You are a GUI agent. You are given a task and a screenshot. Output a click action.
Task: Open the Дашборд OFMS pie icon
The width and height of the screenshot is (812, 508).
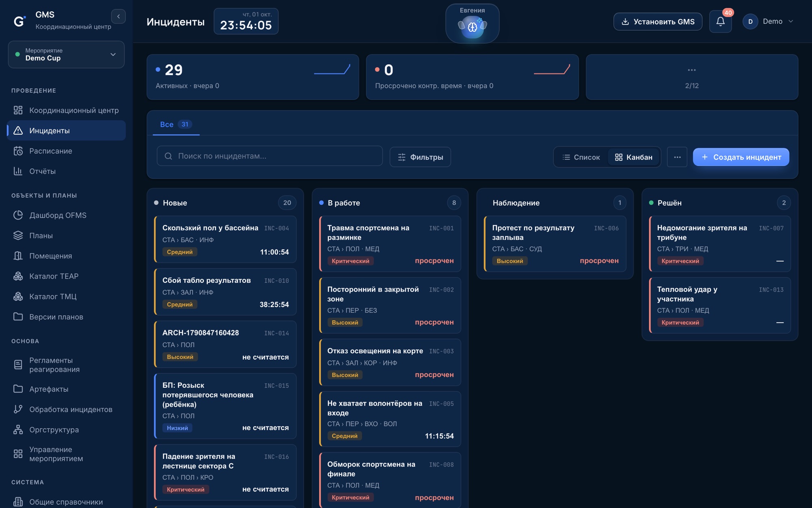18,215
